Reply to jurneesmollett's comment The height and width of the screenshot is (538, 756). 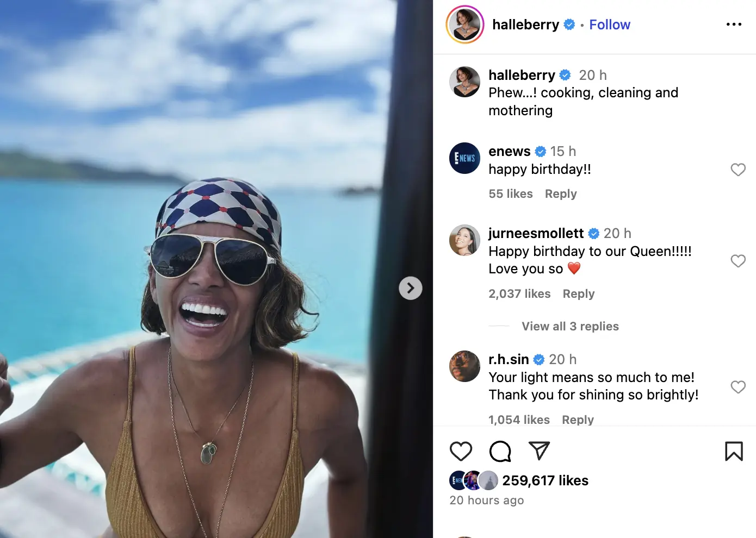coord(579,294)
